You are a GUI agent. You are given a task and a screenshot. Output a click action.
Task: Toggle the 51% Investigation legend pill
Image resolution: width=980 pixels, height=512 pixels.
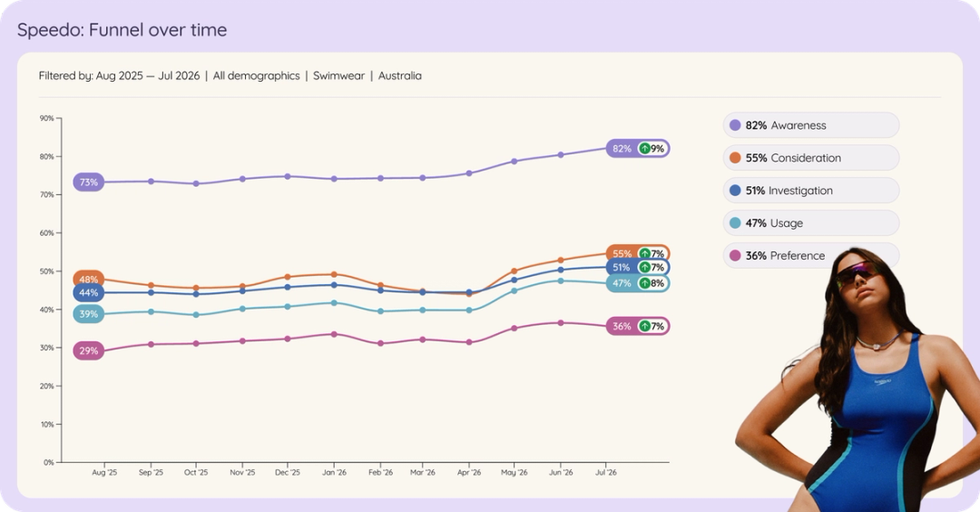(811, 190)
